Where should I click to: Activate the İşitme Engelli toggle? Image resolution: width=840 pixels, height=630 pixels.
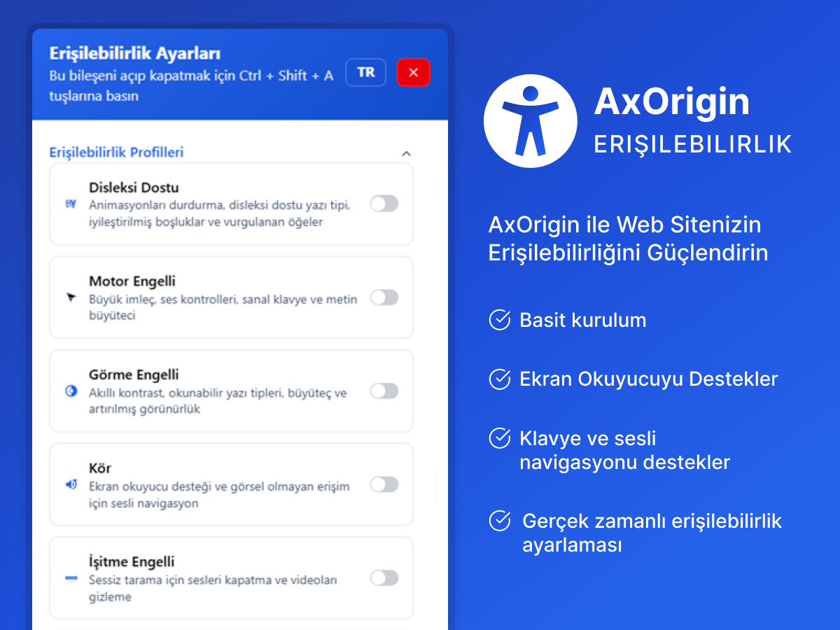[384, 577]
